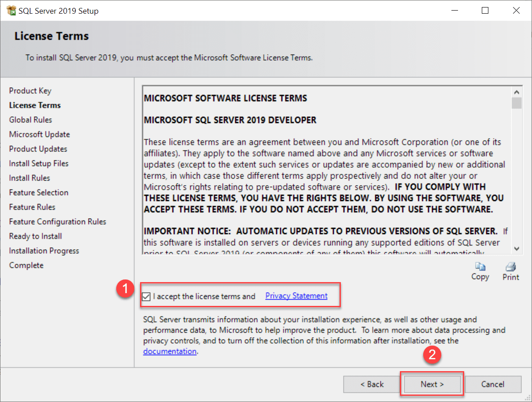Image resolution: width=532 pixels, height=402 pixels.
Task: Click the SQL Server Setup title bar icon
Action: (x=11, y=11)
